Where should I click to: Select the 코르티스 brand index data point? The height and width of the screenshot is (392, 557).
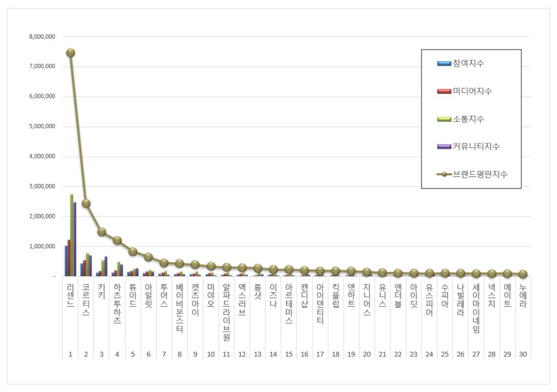pos(86,203)
